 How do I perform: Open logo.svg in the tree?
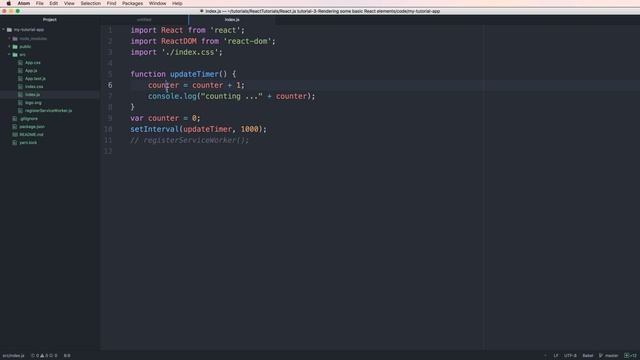[33, 102]
